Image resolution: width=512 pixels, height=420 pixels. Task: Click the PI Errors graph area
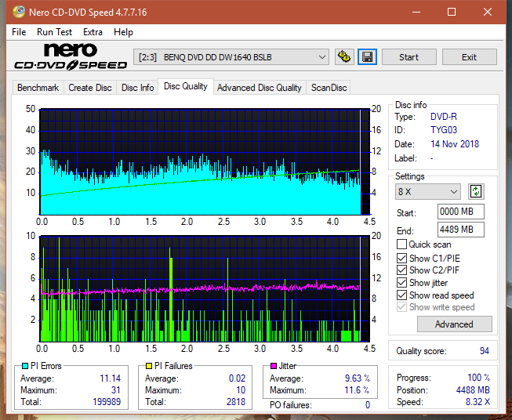pyautogui.click(x=205, y=162)
